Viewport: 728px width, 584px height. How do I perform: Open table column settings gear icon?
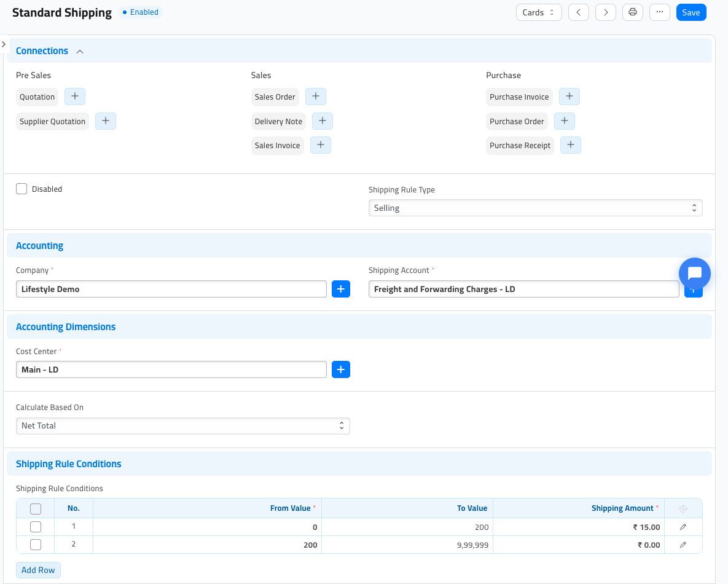683,509
